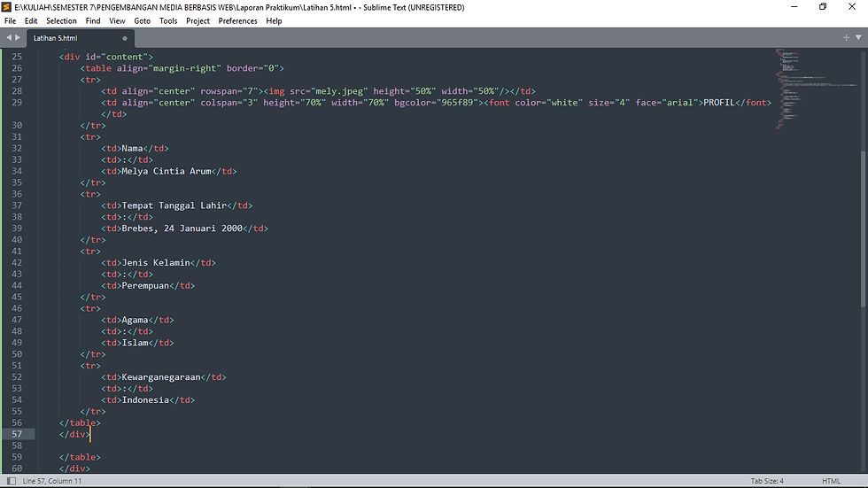Click the Sublime Text app icon in title bar
The height and width of the screenshot is (488, 868).
pyautogui.click(x=7, y=7)
